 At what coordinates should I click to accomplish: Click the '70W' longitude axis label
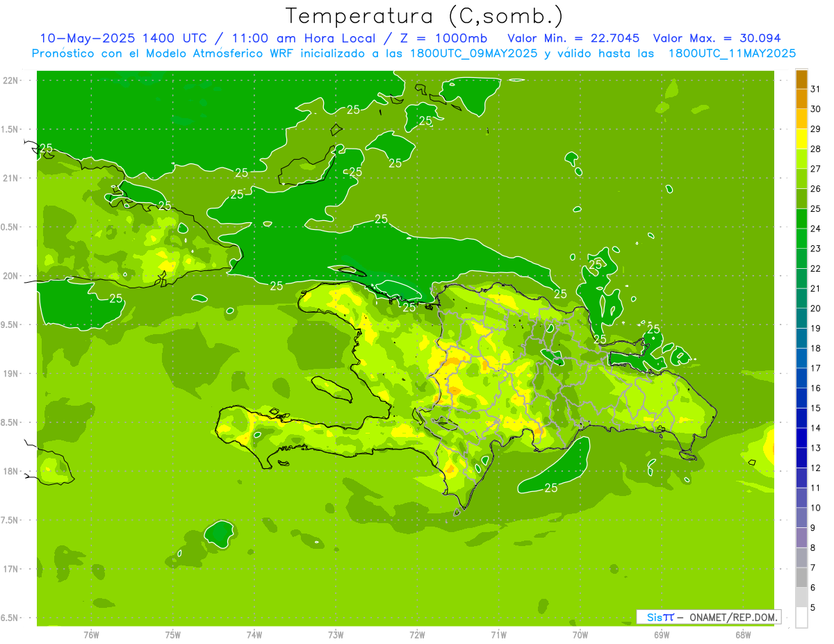tap(580, 635)
